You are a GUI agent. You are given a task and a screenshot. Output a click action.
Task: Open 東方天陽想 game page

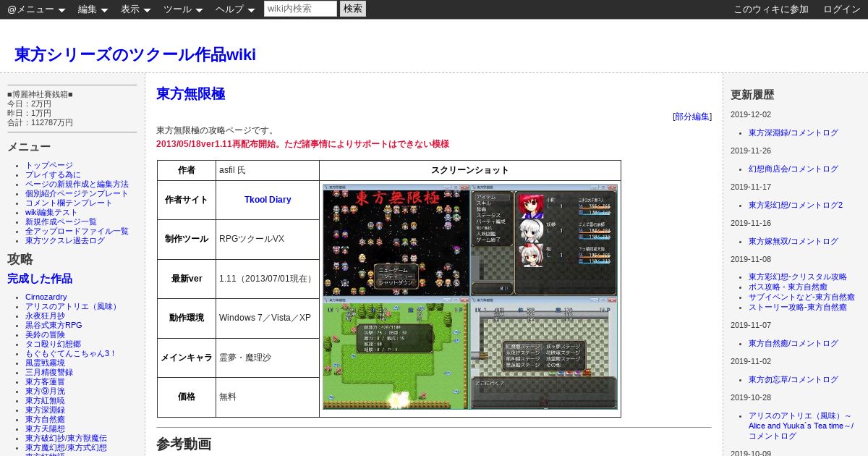tap(45, 429)
